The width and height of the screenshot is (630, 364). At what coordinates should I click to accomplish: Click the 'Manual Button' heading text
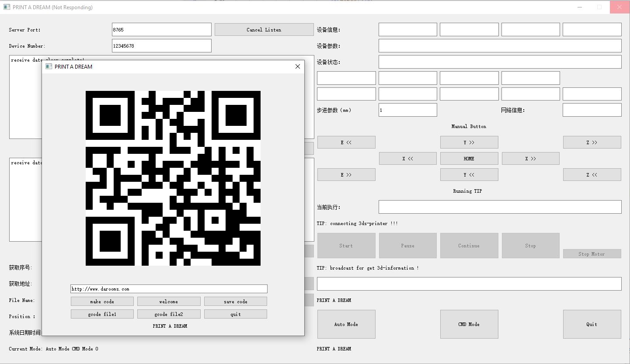[x=469, y=126]
